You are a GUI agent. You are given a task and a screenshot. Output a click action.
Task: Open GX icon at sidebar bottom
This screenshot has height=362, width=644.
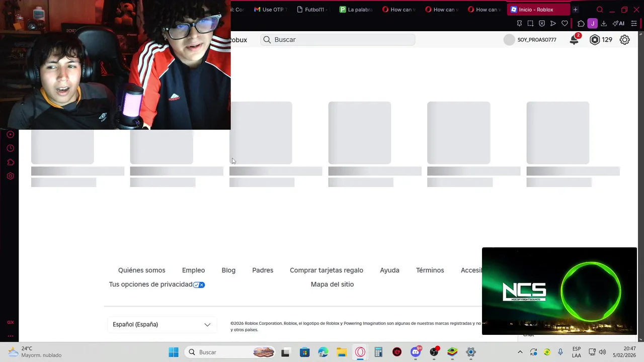tap(10, 322)
